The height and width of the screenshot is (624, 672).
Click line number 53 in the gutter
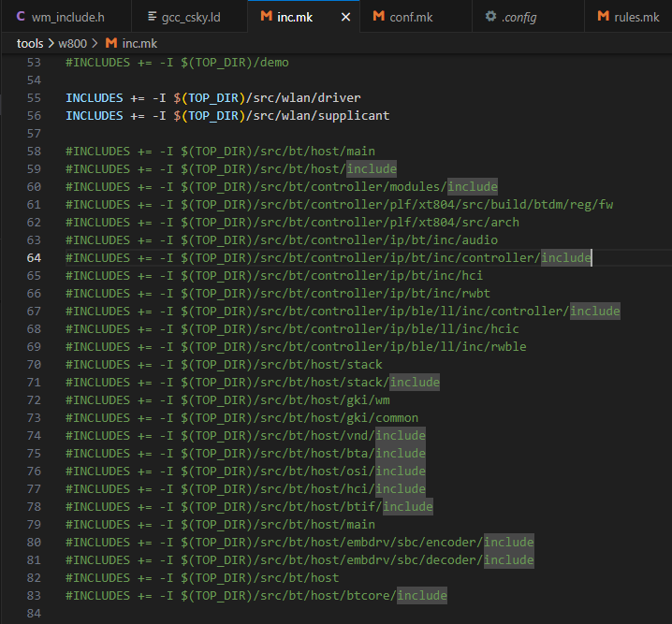click(34, 63)
